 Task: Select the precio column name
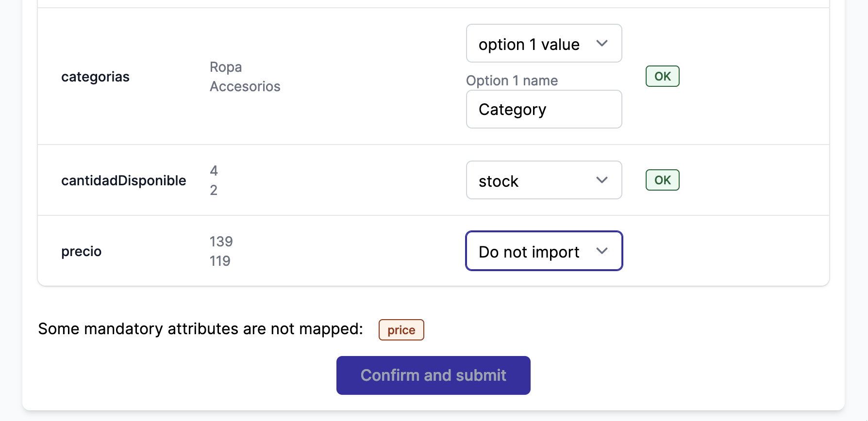81,251
